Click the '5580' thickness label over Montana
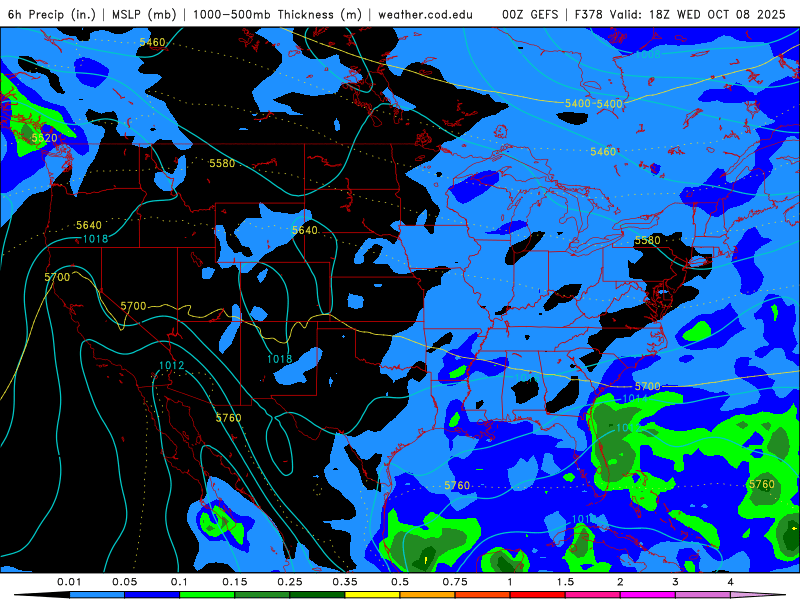 (222, 163)
